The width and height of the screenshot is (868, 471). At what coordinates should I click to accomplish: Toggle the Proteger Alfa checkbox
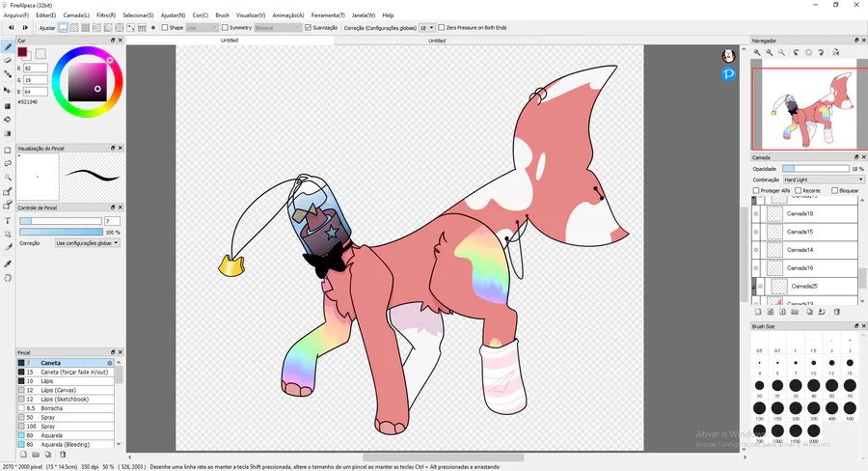pos(756,190)
